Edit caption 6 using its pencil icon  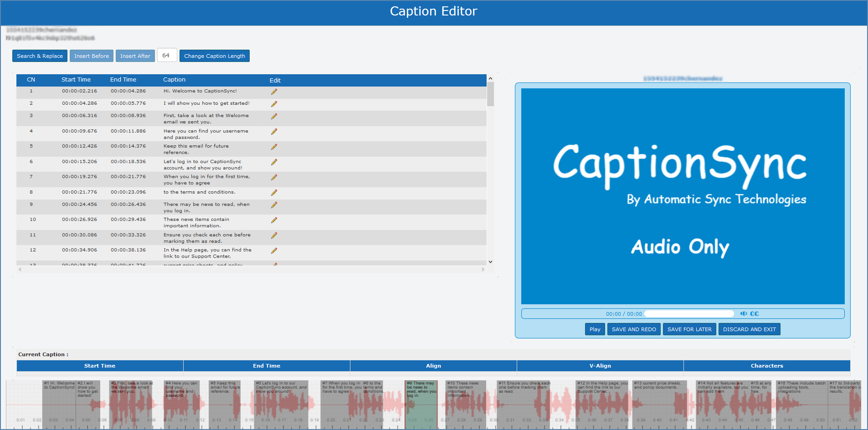click(x=274, y=162)
